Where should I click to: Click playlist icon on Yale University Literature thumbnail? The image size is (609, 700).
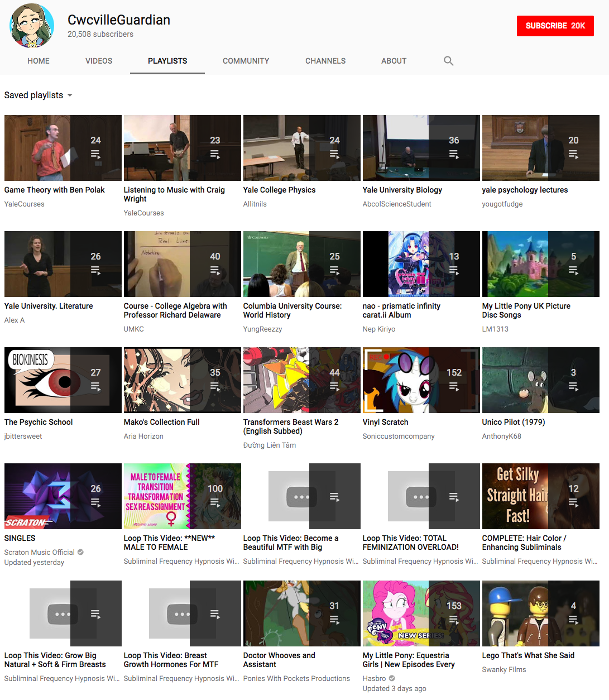pos(95,271)
